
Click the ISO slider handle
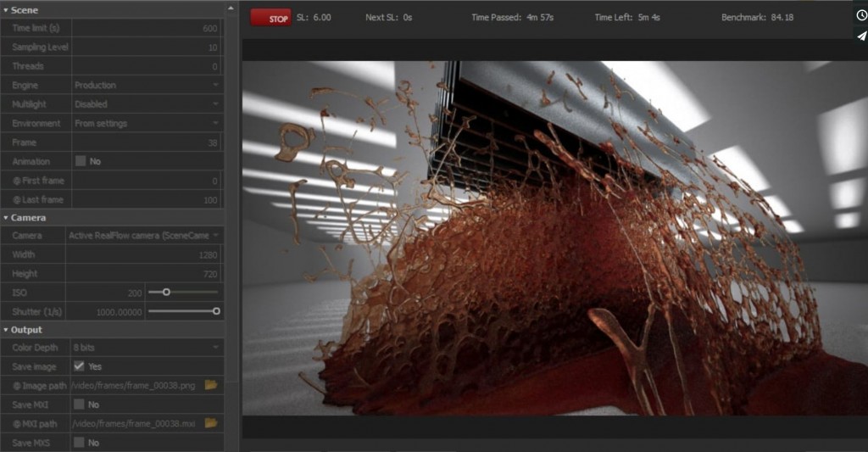166,292
